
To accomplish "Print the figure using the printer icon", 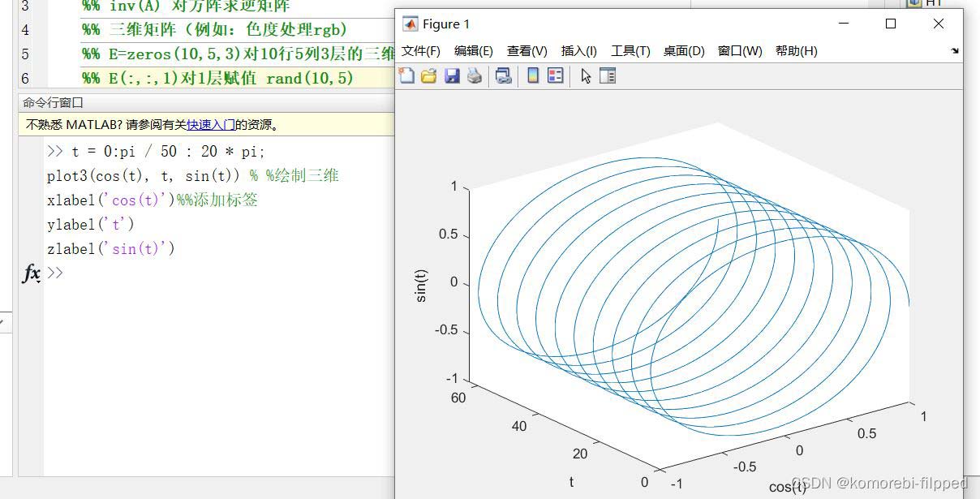I will pos(475,76).
